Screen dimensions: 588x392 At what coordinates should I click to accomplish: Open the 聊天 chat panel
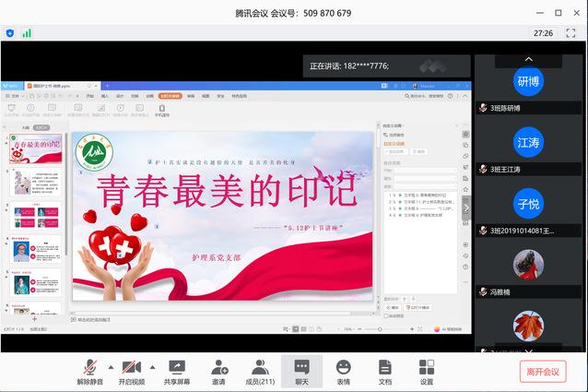[301, 371]
